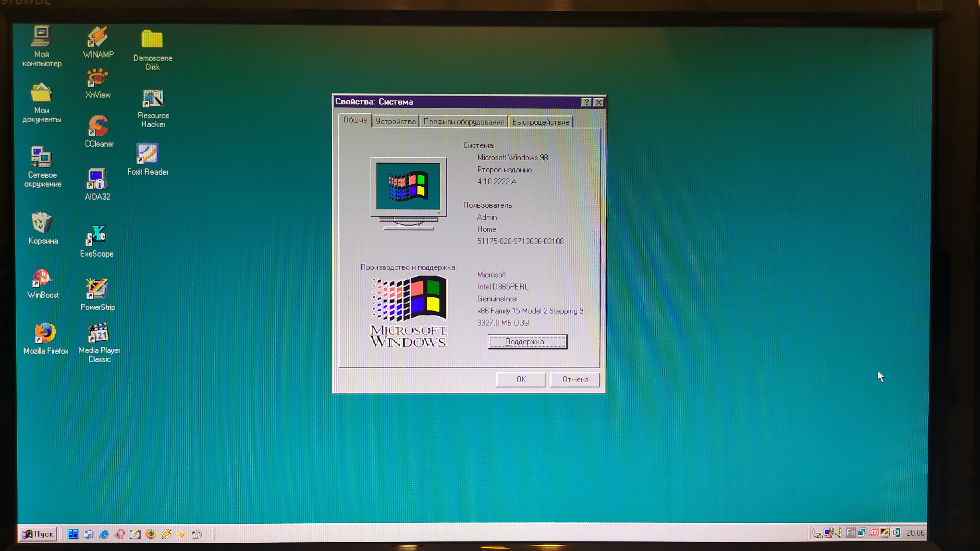The width and height of the screenshot is (980, 551).
Task: Click the Microsoft Windows logo image in dialog
Action: (x=409, y=311)
